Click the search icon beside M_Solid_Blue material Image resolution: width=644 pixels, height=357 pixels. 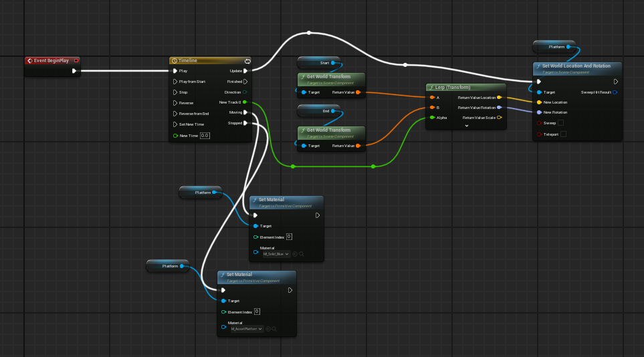302,254
